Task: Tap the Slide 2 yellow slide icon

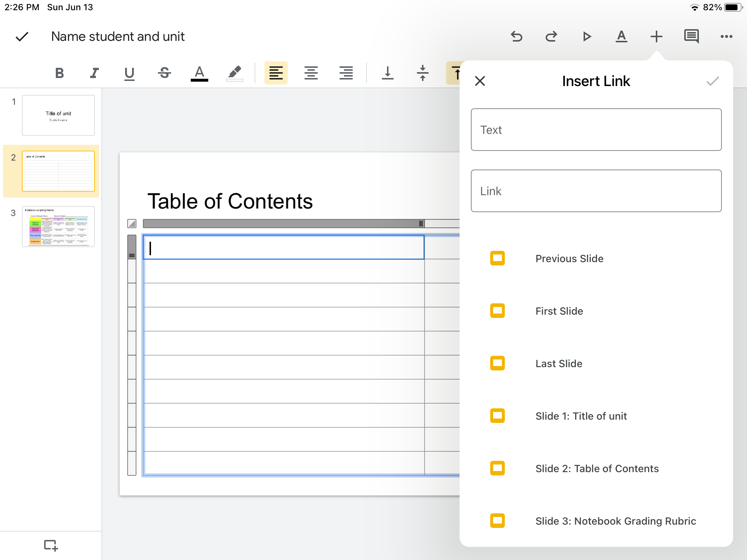Action: [x=498, y=468]
